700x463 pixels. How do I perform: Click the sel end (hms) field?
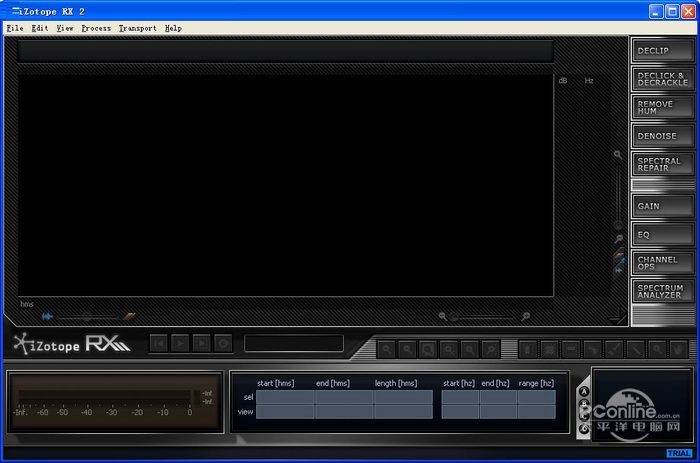(344, 397)
